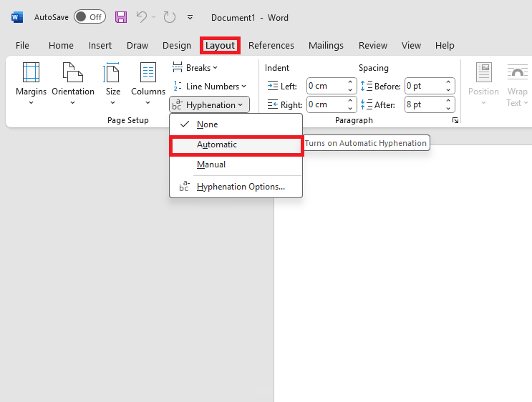Increase the Spacing Before value

[x=449, y=82]
